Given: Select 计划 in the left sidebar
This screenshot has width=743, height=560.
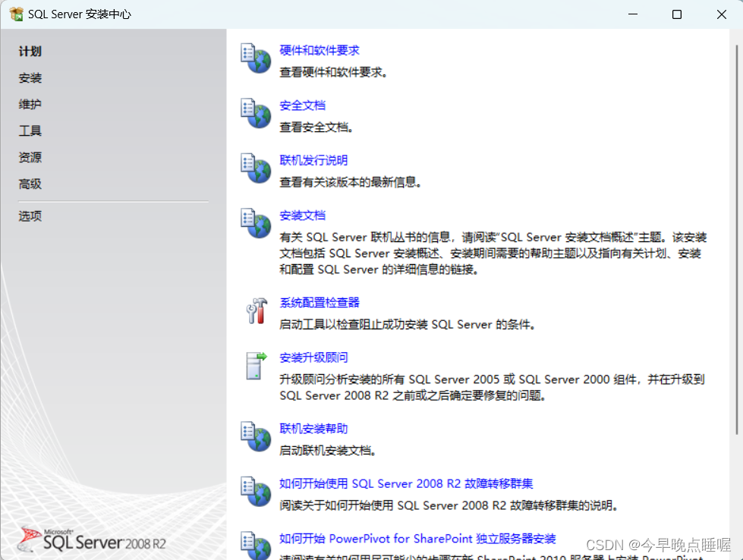Looking at the screenshot, I should coord(30,51).
